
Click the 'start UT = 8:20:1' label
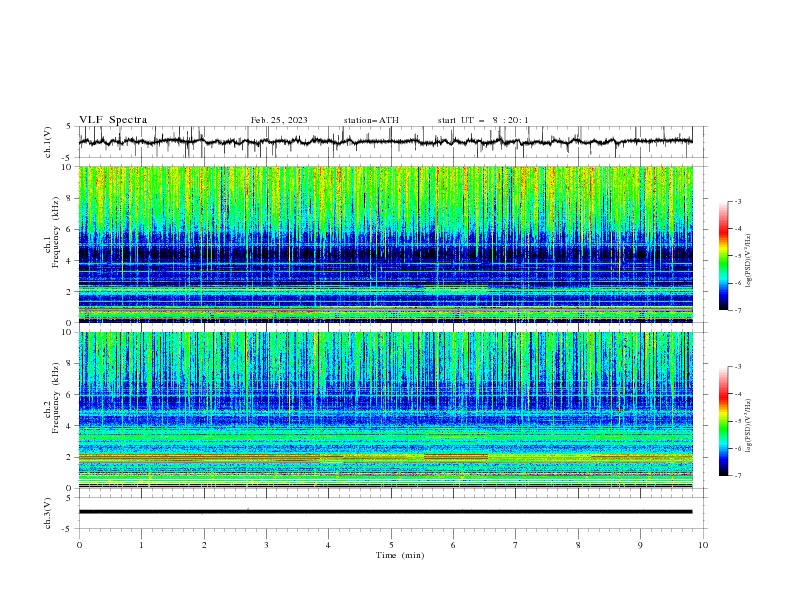coord(483,120)
